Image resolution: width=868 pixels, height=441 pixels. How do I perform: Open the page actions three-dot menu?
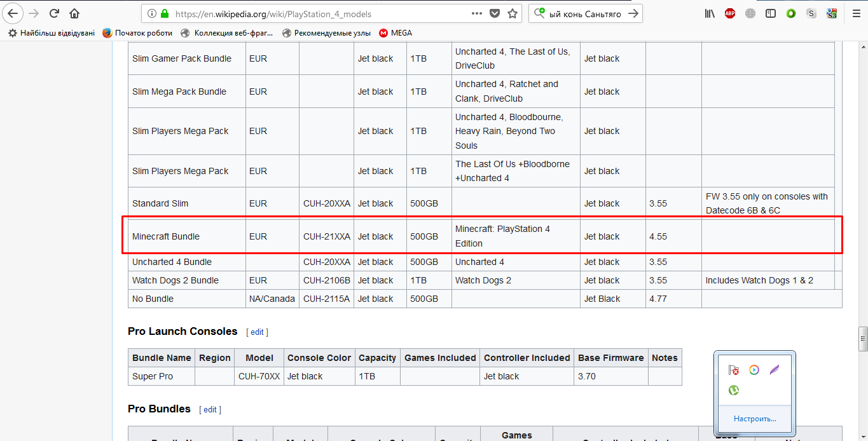click(x=476, y=13)
